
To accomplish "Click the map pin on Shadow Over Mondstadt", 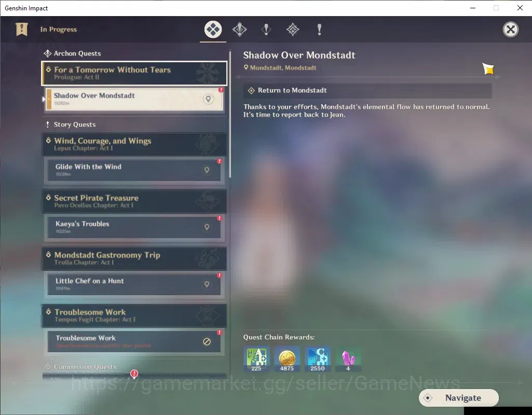I will click(x=208, y=99).
